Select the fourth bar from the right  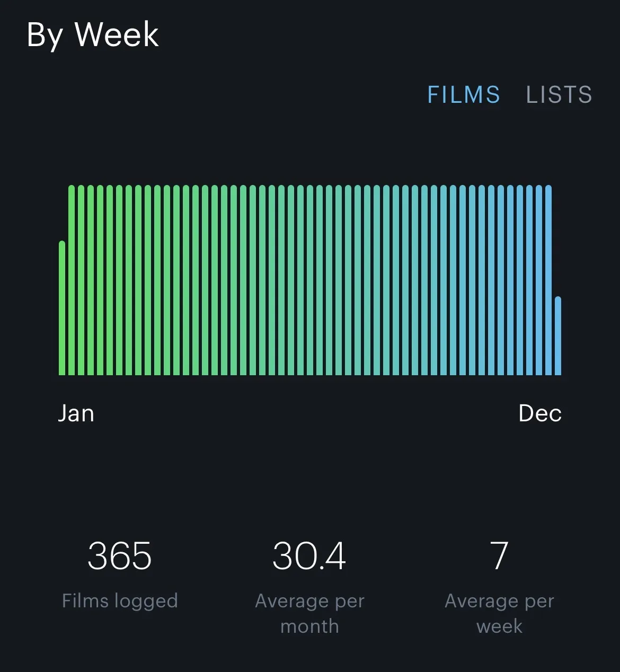(x=529, y=280)
